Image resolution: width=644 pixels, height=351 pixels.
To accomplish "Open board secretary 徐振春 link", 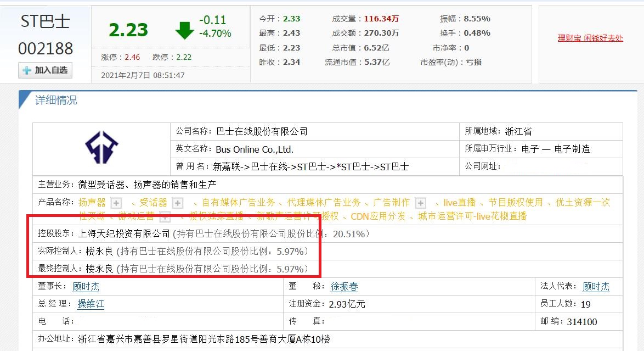I will (x=344, y=286).
